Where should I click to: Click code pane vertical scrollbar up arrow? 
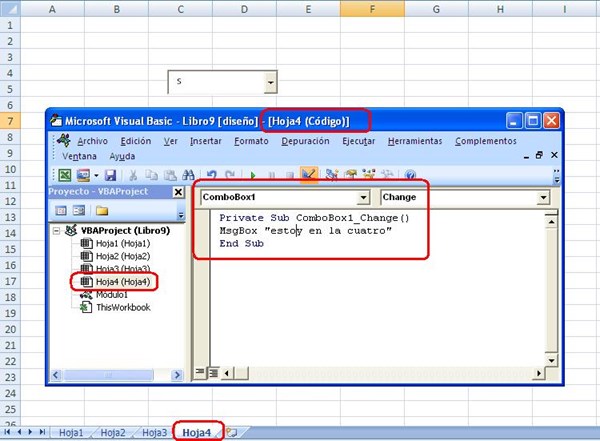pyautogui.click(x=551, y=222)
